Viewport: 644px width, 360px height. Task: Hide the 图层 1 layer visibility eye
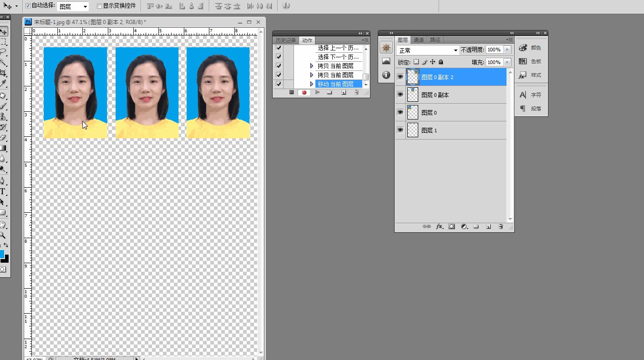[x=400, y=130]
